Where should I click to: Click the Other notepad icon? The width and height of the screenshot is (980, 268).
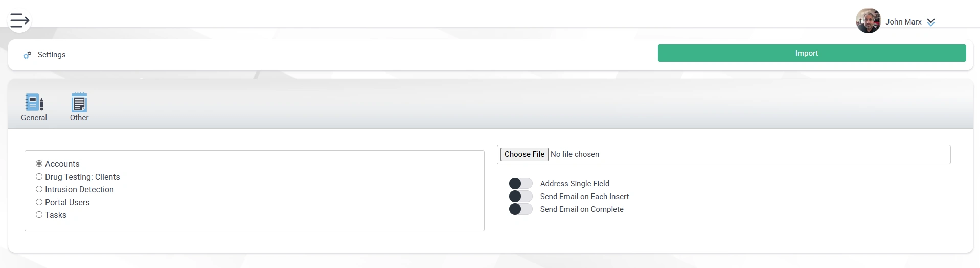(x=79, y=102)
